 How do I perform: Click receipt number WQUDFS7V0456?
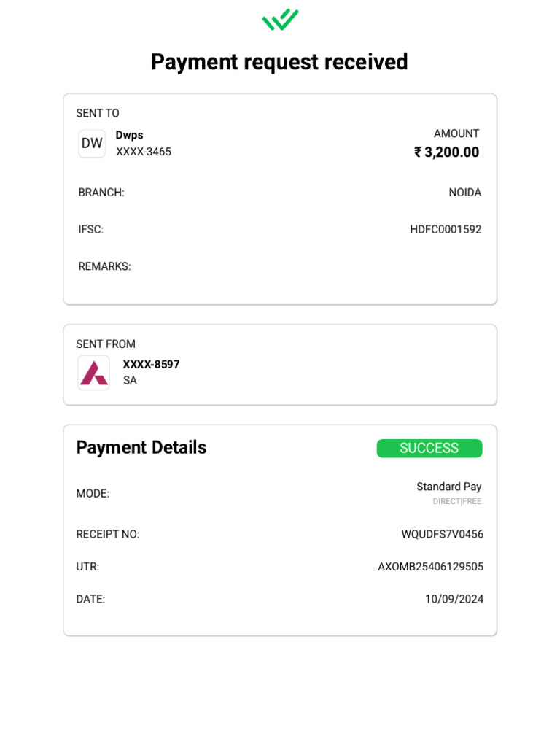(x=442, y=534)
